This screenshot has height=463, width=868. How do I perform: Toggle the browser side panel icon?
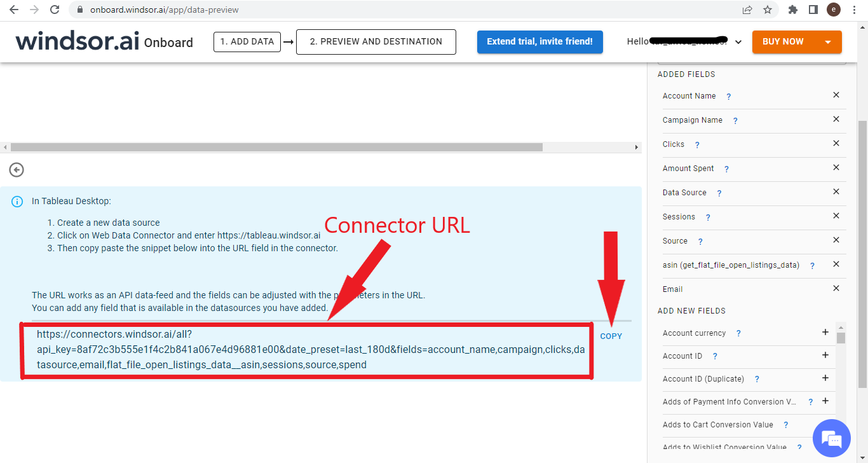click(813, 10)
